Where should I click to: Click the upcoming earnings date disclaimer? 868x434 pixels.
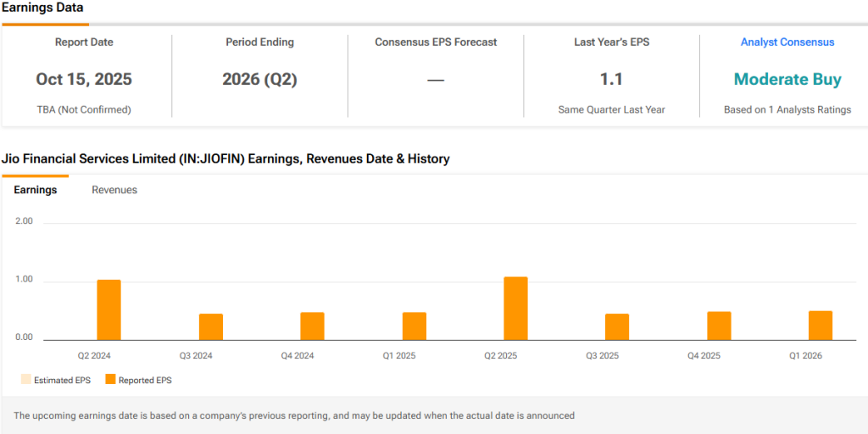294,415
